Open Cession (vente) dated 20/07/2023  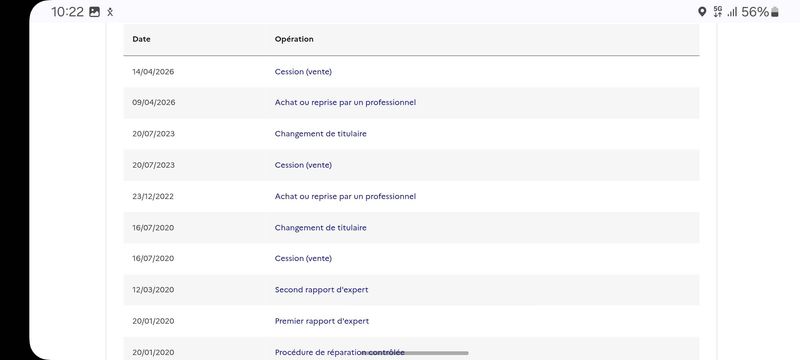click(x=303, y=165)
